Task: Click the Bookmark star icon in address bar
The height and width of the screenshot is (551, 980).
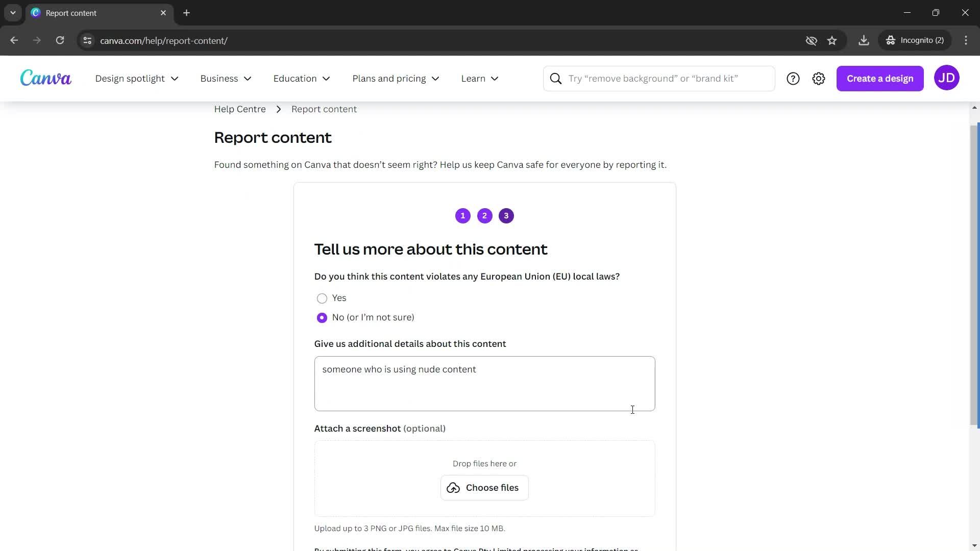Action: (832, 40)
